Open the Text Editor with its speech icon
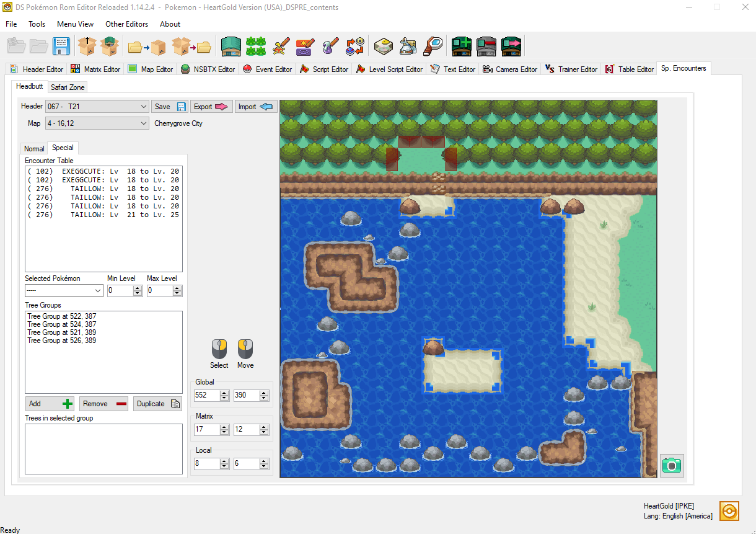756x534 pixels. coord(452,69)
